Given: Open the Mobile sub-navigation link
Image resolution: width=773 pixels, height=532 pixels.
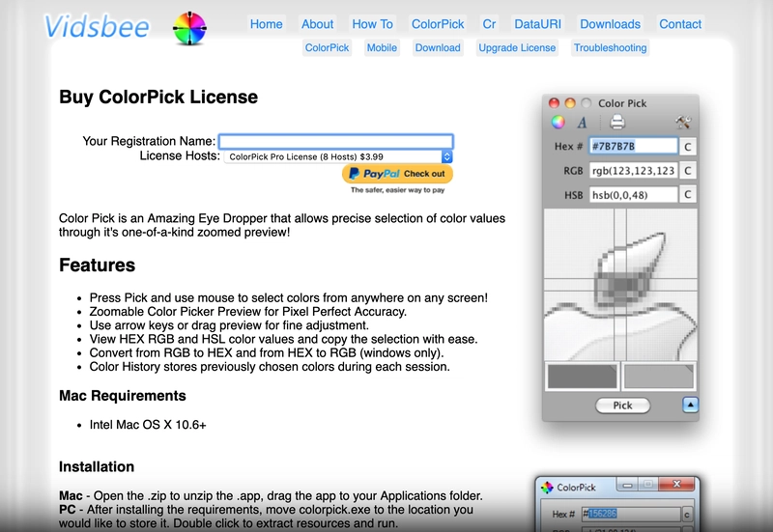Looking at the screenshot, I should tap(382, 47).
